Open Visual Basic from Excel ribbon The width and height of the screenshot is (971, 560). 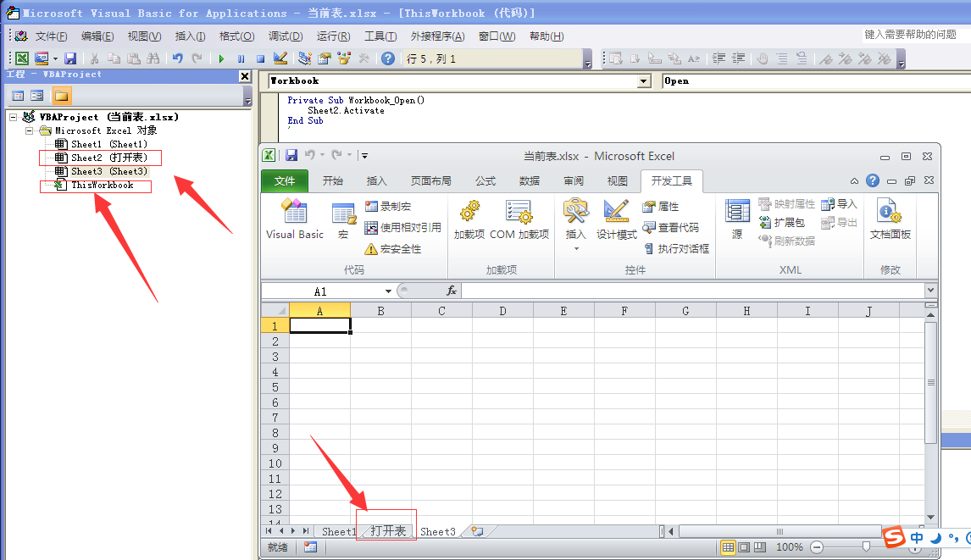295,219
